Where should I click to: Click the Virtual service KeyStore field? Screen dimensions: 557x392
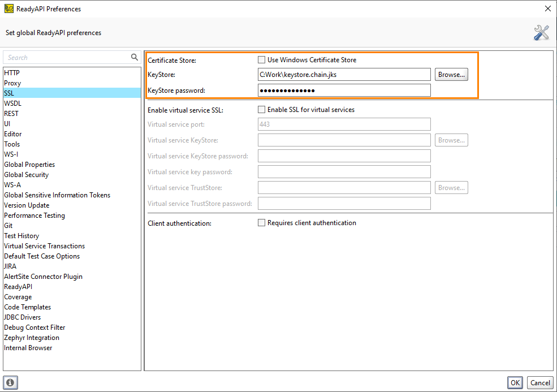click(x=344, y=140)
